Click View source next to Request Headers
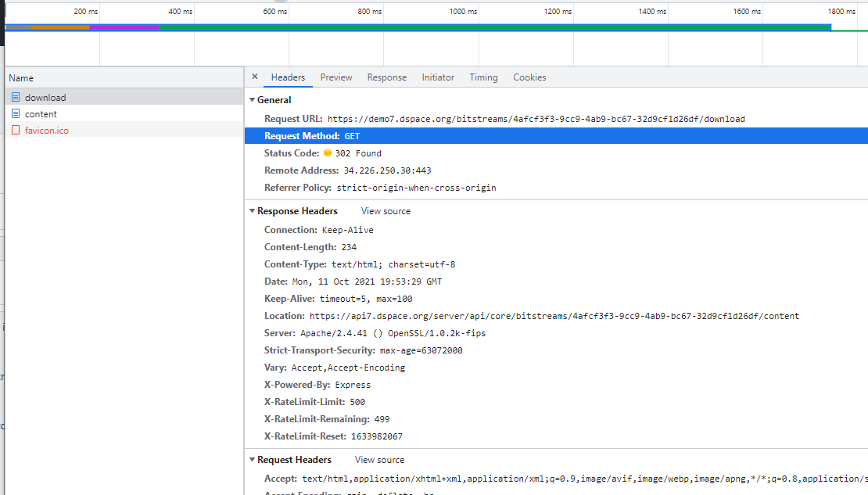 point(379,459)
